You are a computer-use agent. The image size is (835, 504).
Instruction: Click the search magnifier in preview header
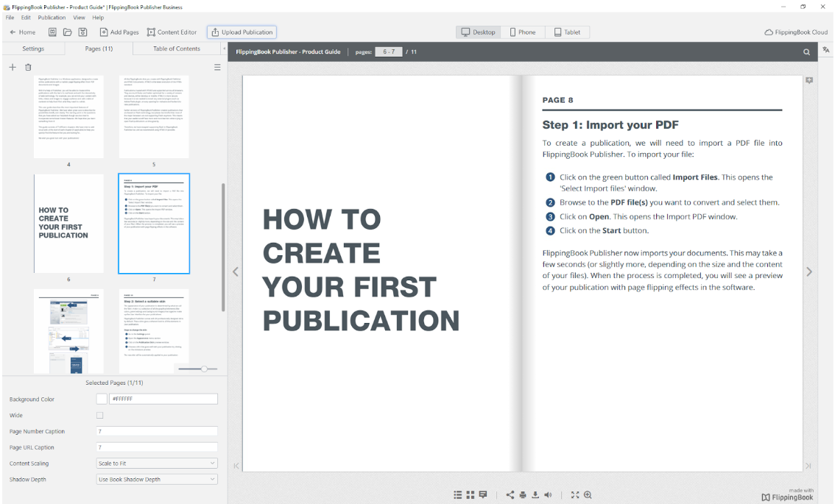806,52
